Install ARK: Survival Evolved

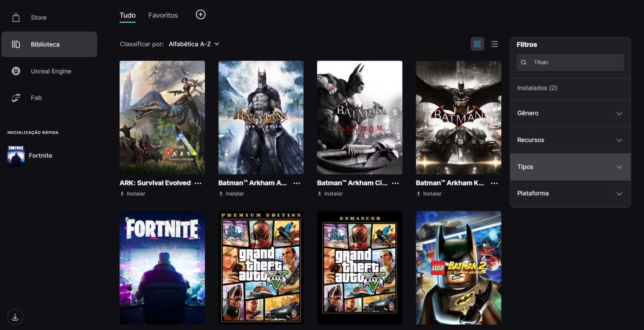pos(133,193)
